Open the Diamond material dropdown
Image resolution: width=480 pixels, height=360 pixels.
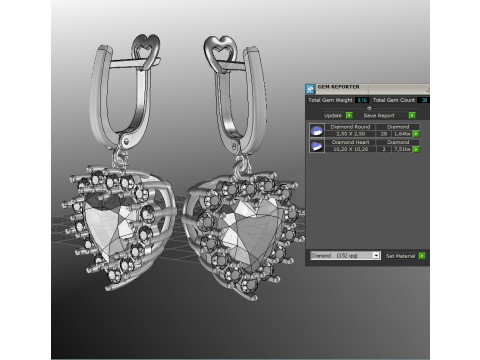(x=345, y=256)
